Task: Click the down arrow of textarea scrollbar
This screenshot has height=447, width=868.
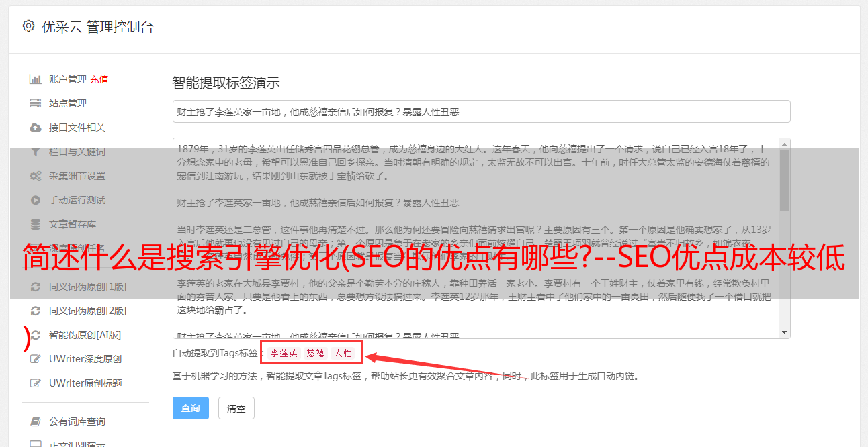Action: tap(785, 332)
